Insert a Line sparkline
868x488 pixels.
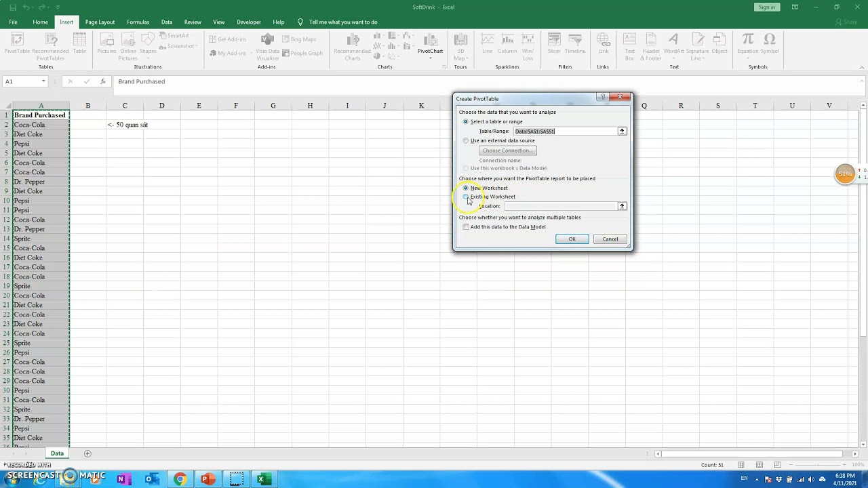[488, 45]
